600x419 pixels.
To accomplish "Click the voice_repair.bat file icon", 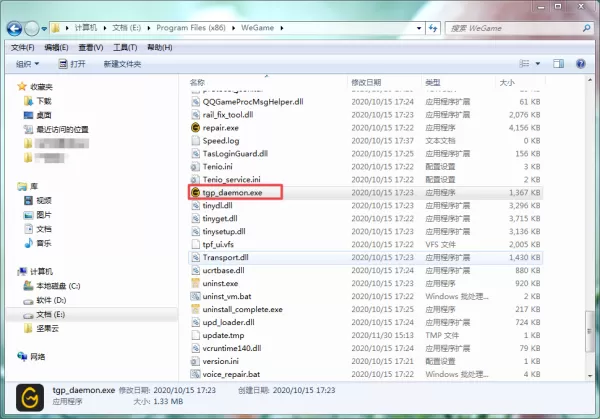I will tap(195, 374).
